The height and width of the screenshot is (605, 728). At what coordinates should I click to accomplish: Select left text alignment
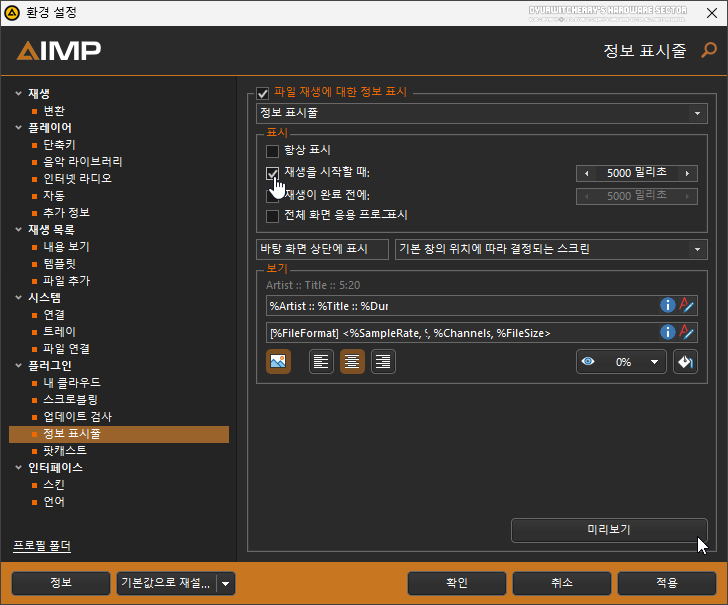click(x=321, y=361)
